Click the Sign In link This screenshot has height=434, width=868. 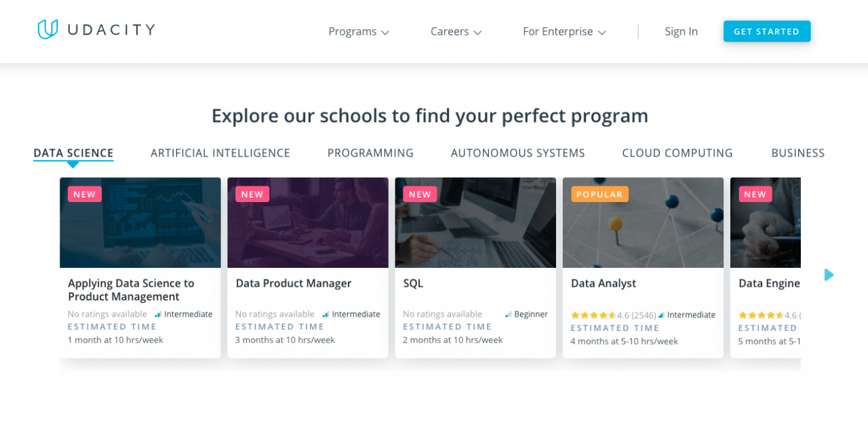[x=681, y=31]
